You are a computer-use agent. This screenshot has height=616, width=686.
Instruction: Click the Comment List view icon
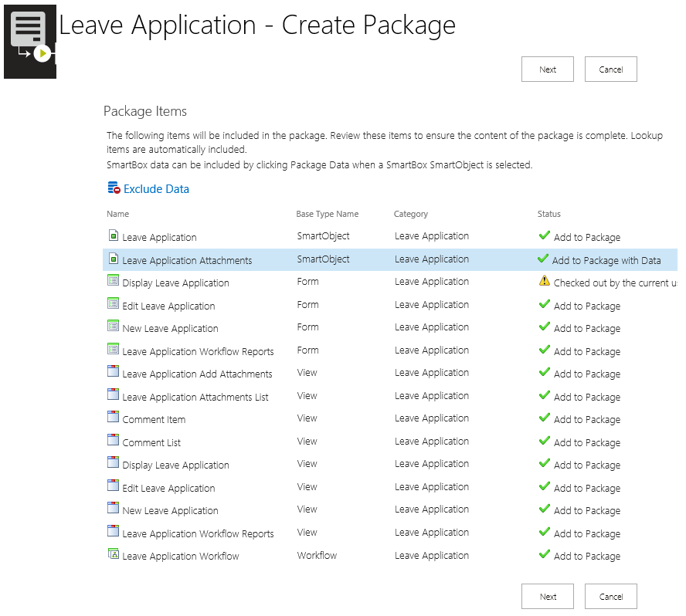[x=113, y=442]
